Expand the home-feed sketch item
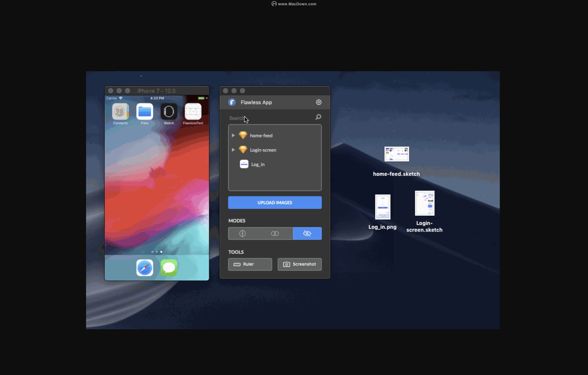The image size is (588, 375). [x=233, y=135]
